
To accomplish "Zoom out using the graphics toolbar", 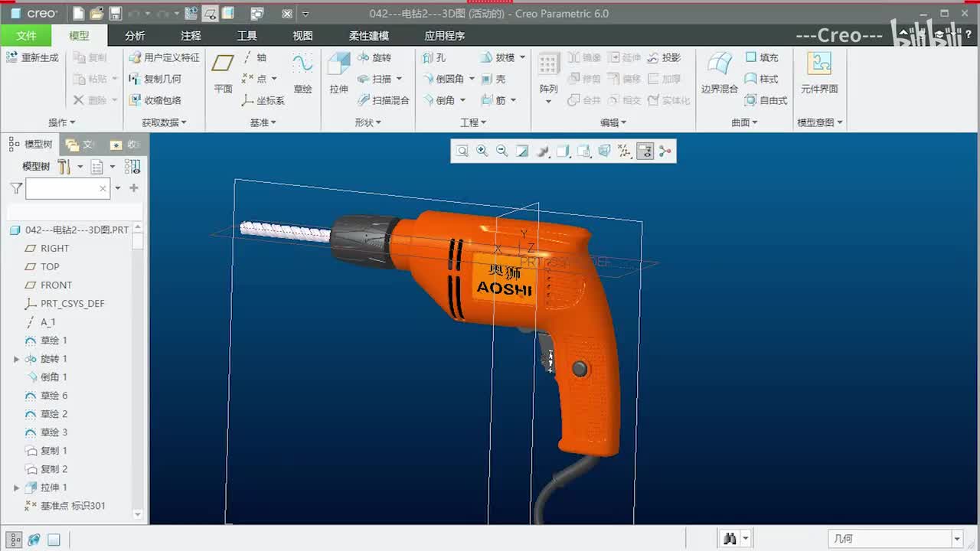I will pyautogui.click(x=501, y=152).
